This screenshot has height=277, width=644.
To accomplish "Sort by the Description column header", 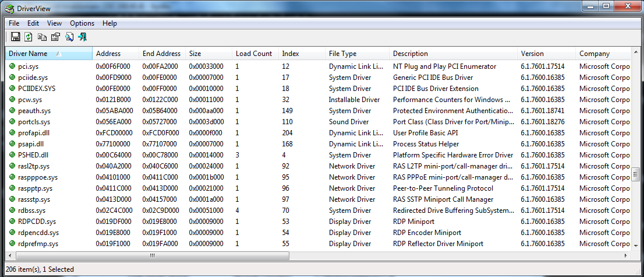I will (x=454, y=54).
